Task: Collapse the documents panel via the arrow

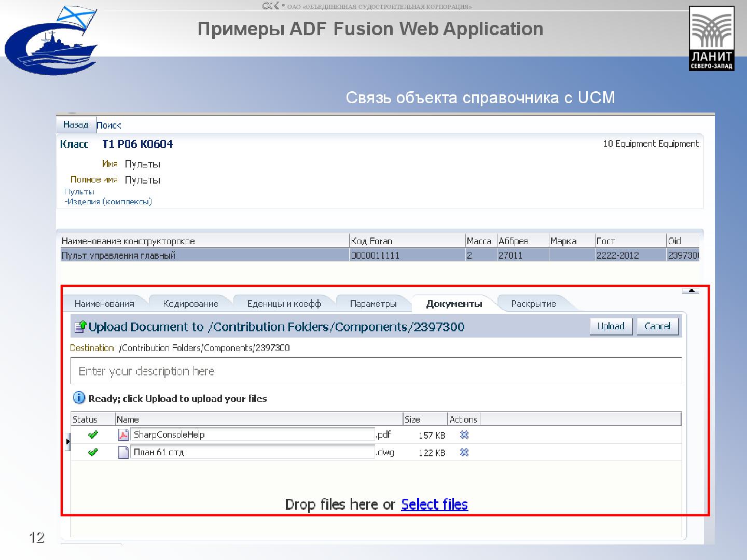Action: [x=690, y=290]
